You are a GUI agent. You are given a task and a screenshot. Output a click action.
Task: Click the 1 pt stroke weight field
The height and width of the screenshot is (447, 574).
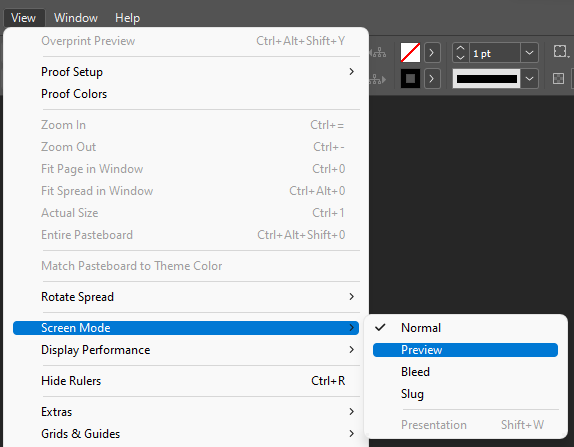(x=495, y=53)
